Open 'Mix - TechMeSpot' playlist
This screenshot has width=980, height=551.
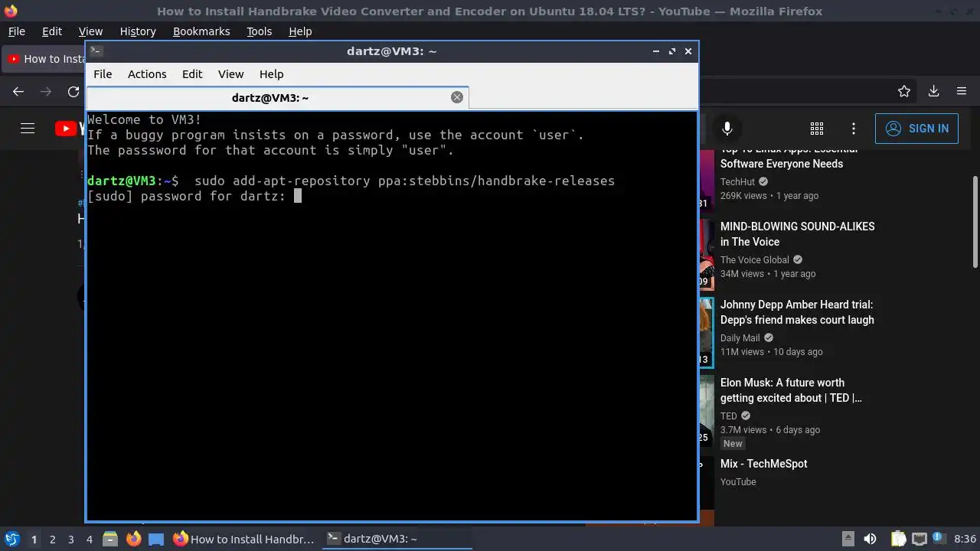(763, 464)
